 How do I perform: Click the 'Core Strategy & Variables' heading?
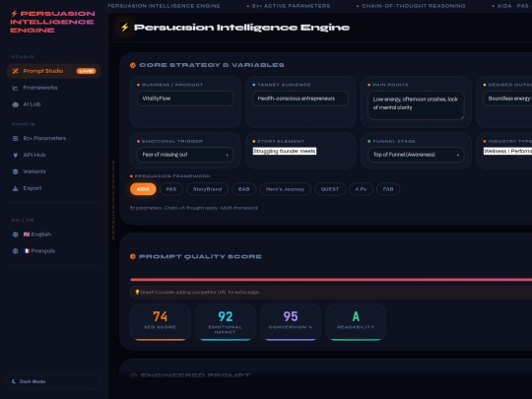click(212, 65)
